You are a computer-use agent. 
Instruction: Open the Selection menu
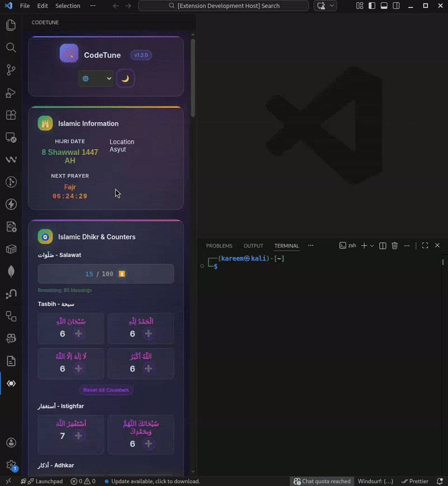tap(68, 6)
